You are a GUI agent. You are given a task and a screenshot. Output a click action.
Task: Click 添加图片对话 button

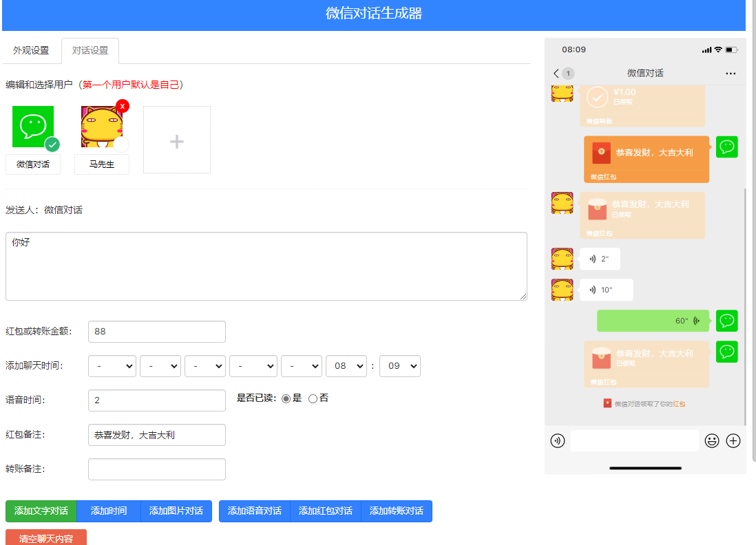176,511
